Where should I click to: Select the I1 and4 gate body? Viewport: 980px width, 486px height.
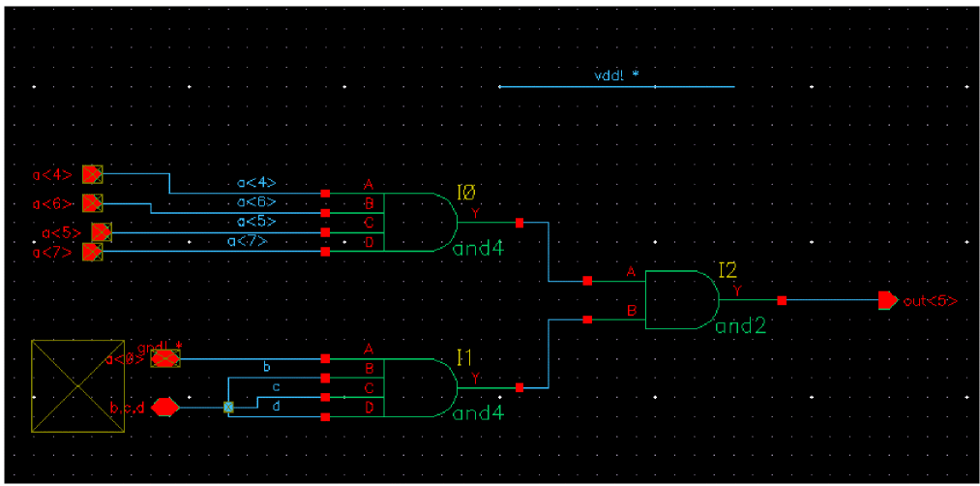point(420,388)
